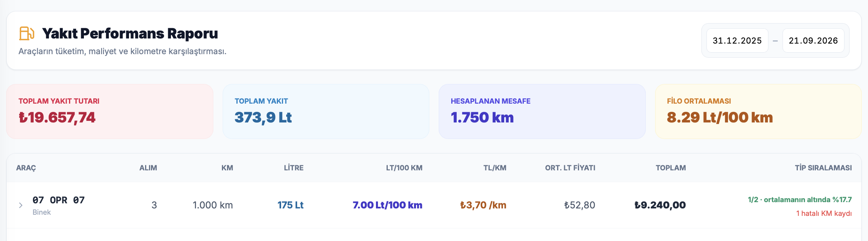Click the average litre price ₺52,80
The image size is (868, 241).
pos(579,205)
